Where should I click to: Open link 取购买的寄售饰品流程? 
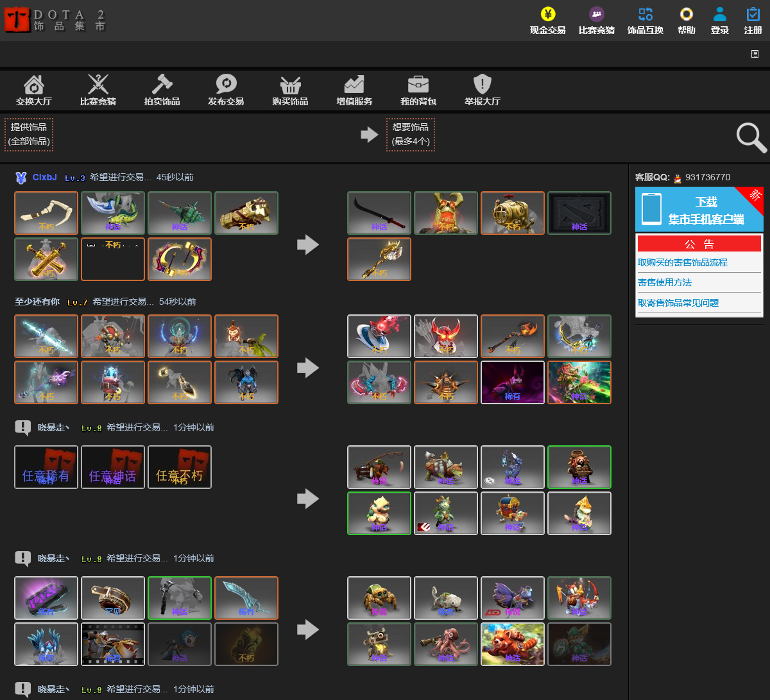point(682,262)
